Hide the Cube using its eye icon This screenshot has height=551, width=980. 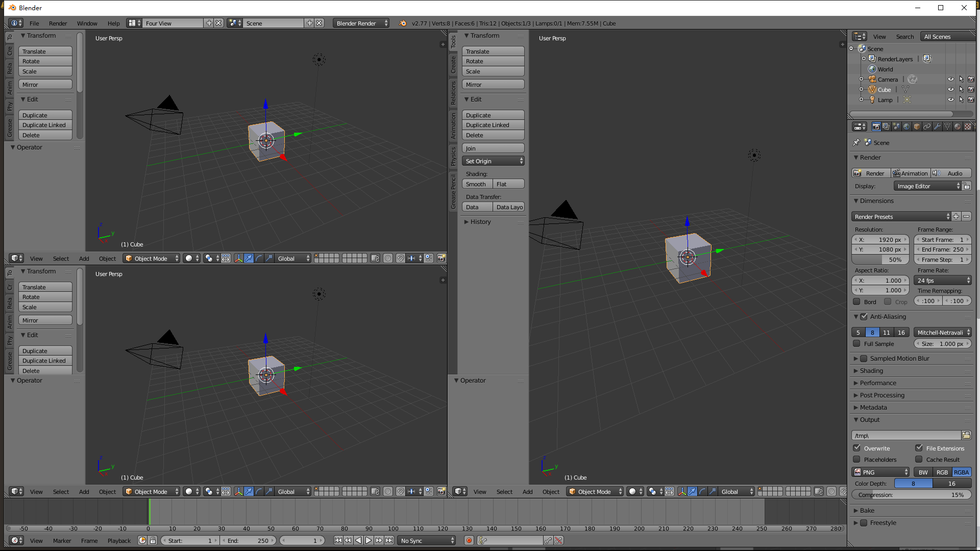click(951, 89)
